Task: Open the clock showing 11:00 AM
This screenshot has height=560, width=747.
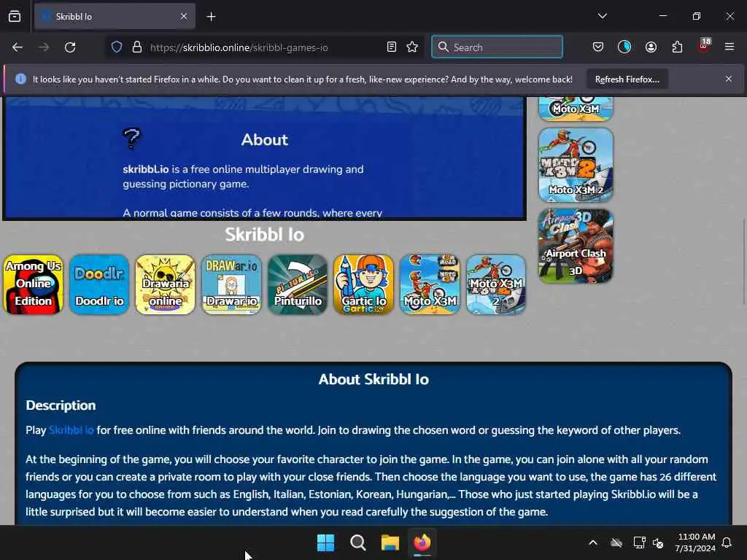Action: coord(695,542)
